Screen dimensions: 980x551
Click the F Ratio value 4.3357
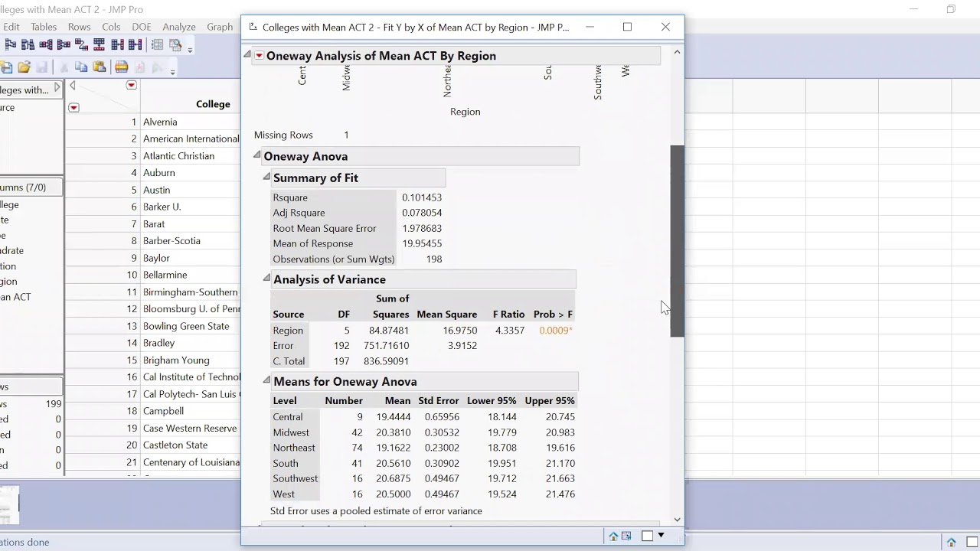tap(510, 331)
